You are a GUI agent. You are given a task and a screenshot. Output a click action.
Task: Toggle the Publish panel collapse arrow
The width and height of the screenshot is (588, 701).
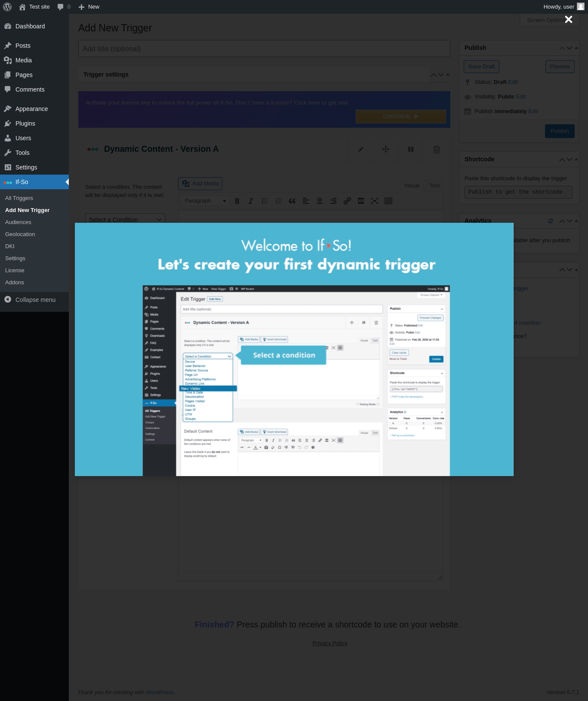576,48
